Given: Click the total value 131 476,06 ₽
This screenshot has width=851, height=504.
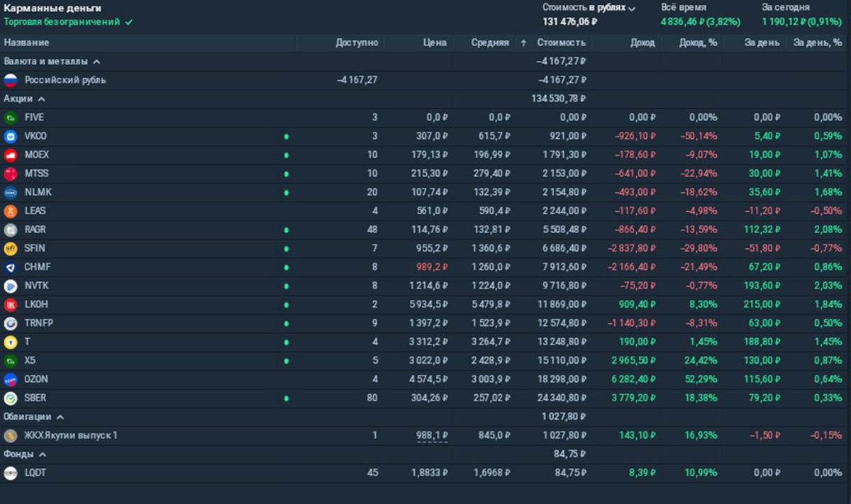Looking at the screenshot, I should (x=570, y=22).
